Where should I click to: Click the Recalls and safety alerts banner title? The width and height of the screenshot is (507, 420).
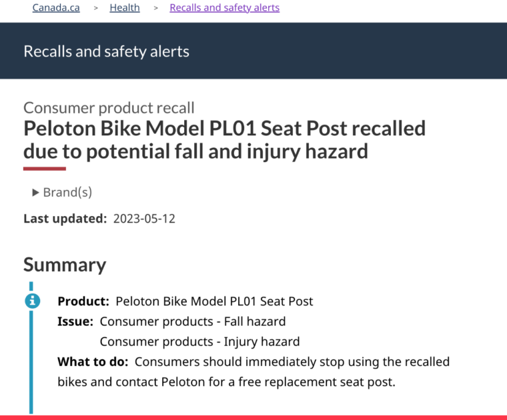click(106, 51)
